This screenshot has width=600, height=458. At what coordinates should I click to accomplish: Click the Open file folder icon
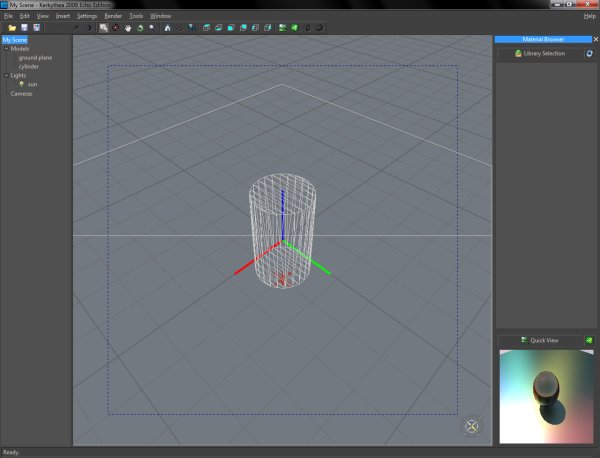(x=11, y=28)
